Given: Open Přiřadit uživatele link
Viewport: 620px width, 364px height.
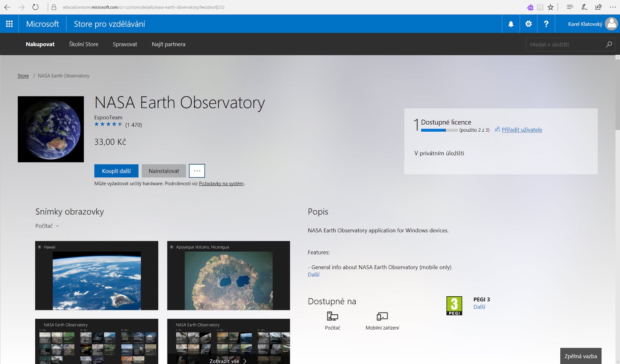Looking at the screenshot, I should tap(522, 130).
